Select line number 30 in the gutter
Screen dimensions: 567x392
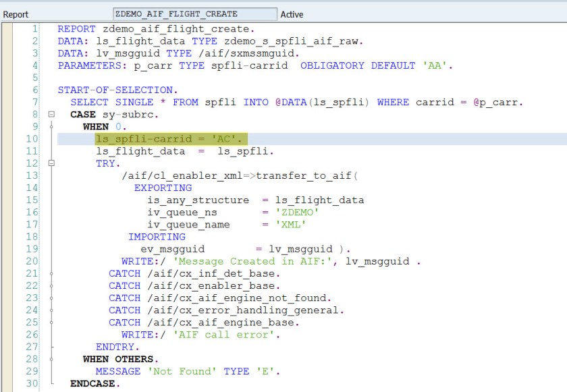pos(32,384)
